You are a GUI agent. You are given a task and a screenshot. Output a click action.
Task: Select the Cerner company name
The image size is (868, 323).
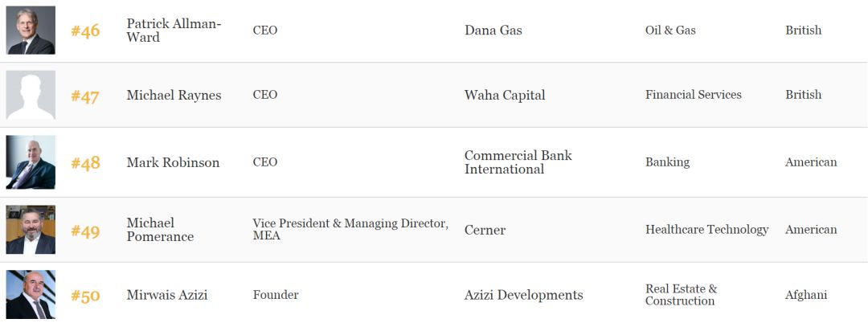485,230
